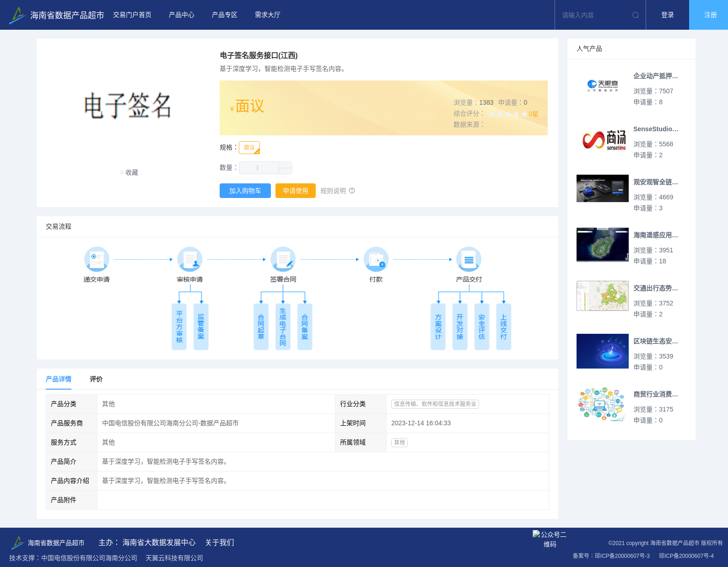Click the 开发对接 step box
The width and height of the screenshot is (728, 567).
[x=460, y=327]
